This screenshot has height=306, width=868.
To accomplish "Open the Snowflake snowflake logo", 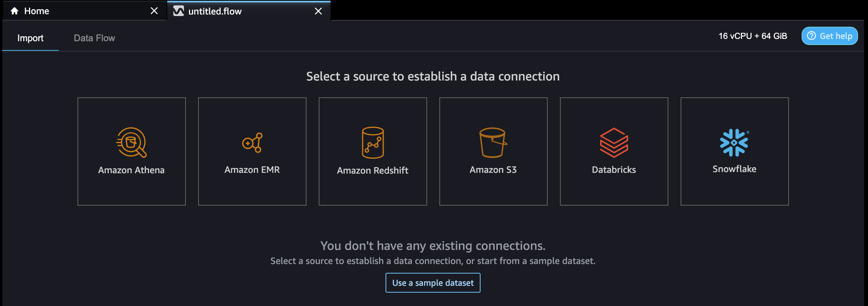I will pyautogui.click(x=734, y=143).
